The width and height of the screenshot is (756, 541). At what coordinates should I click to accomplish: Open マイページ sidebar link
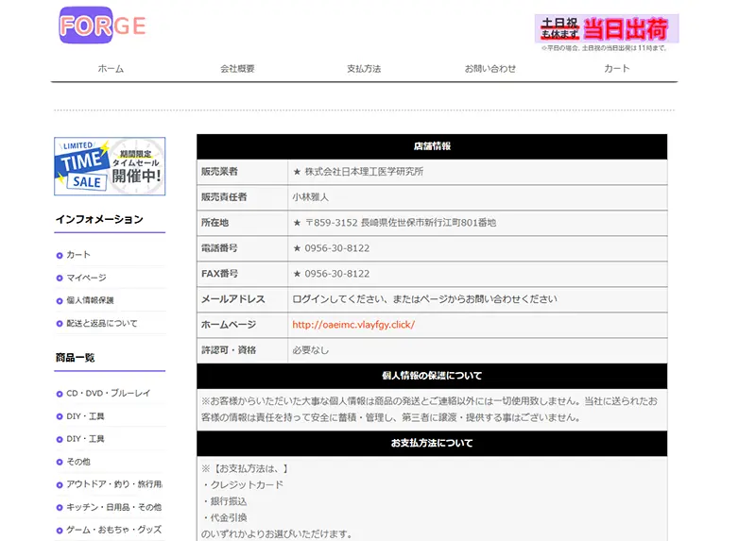tap(86, 278)
